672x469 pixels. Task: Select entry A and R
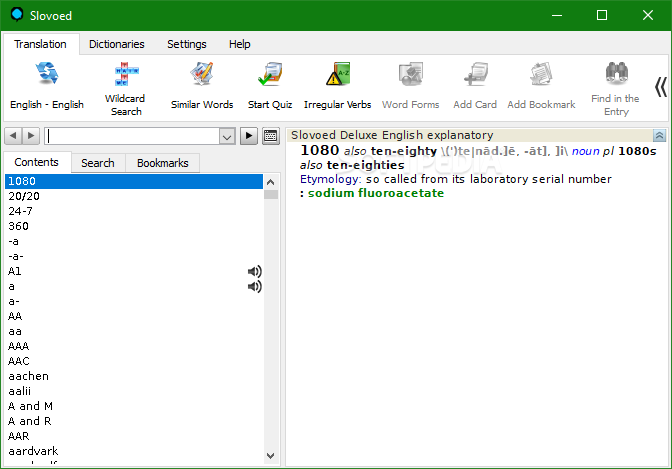[134, 421]
